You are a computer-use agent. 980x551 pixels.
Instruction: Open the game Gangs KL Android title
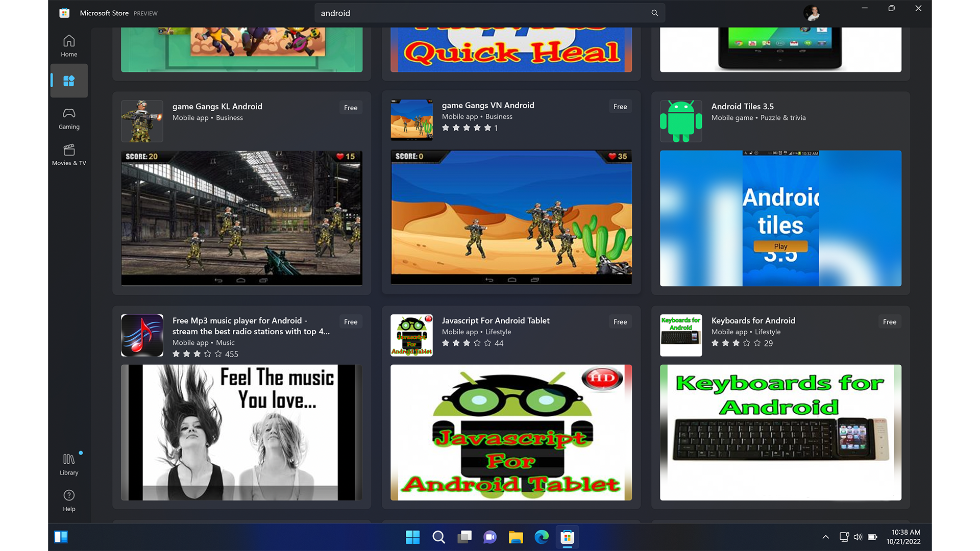click(x=217, y=106)
